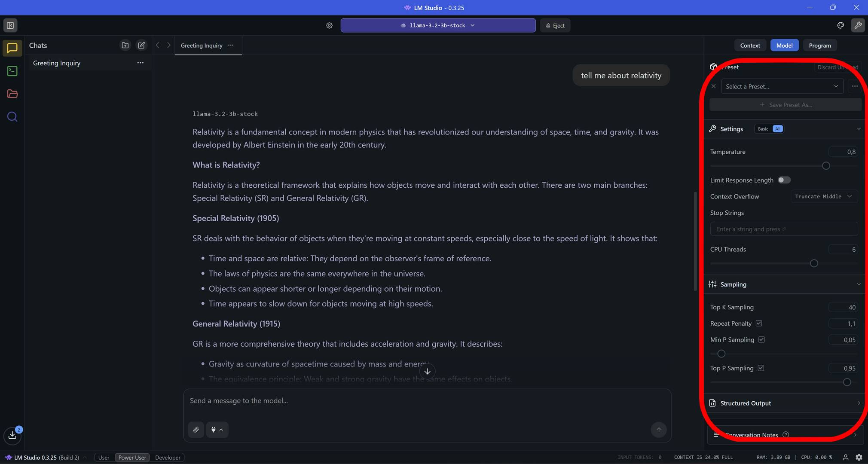This screenshot has height=464, width=868.
Task: Select Developer mode
Action: (168, 458)
